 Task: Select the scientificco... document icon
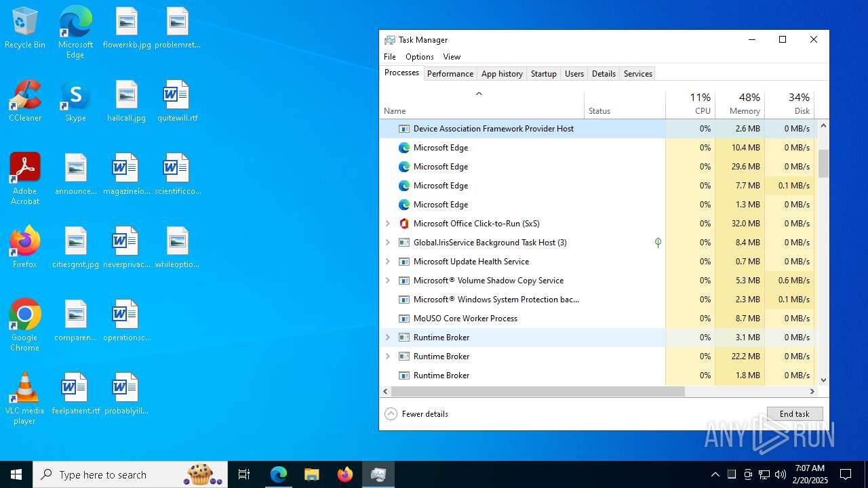(x=178, y=175)
